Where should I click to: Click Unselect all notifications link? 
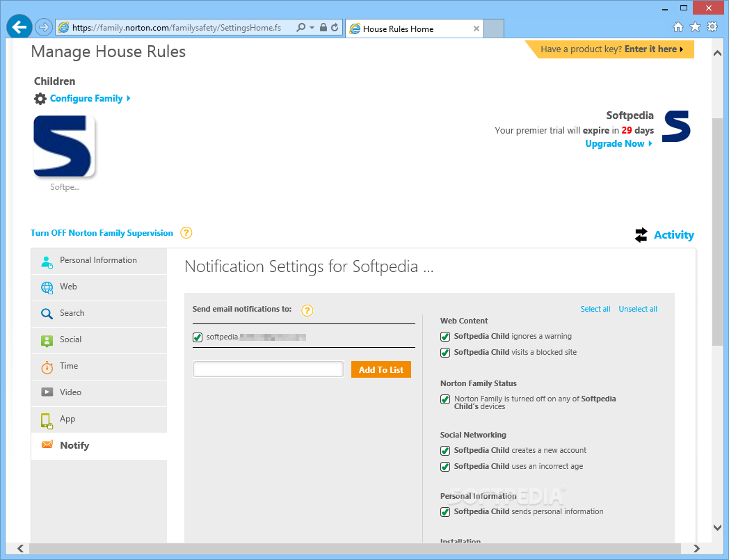click(638, 310)
